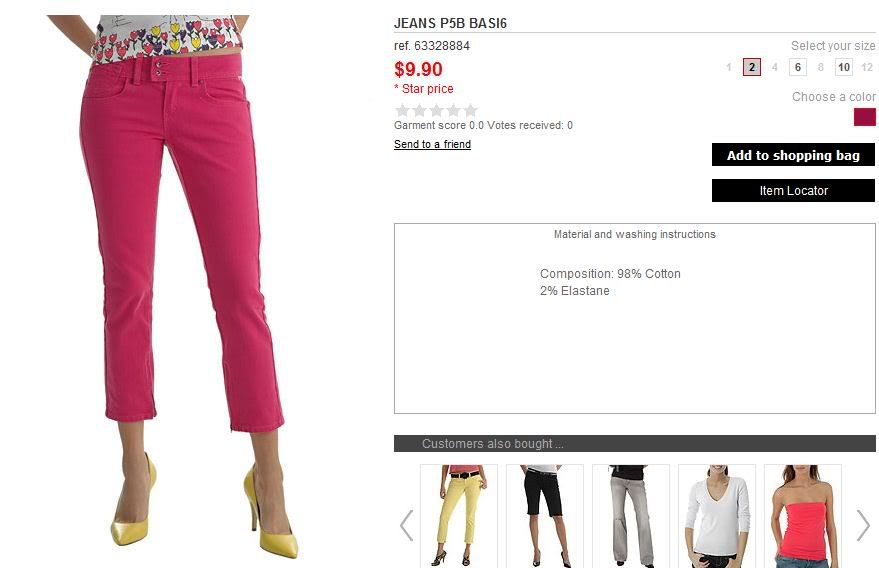Click the fourth rating star
This screenshot has height=568, width=879.
tap(454, 110)
